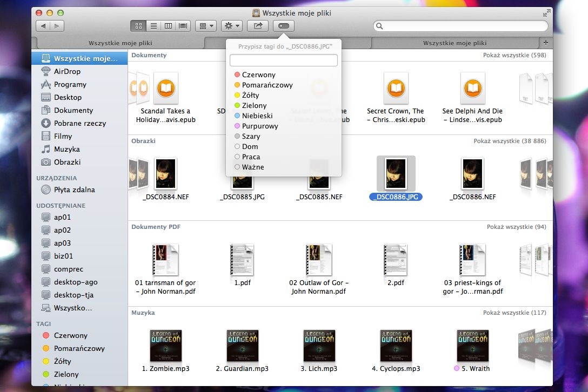Screen dimensions: 588x392
Task: Filter by Pomarańczowy tag in sidebar
Action: tap(79, 348)
